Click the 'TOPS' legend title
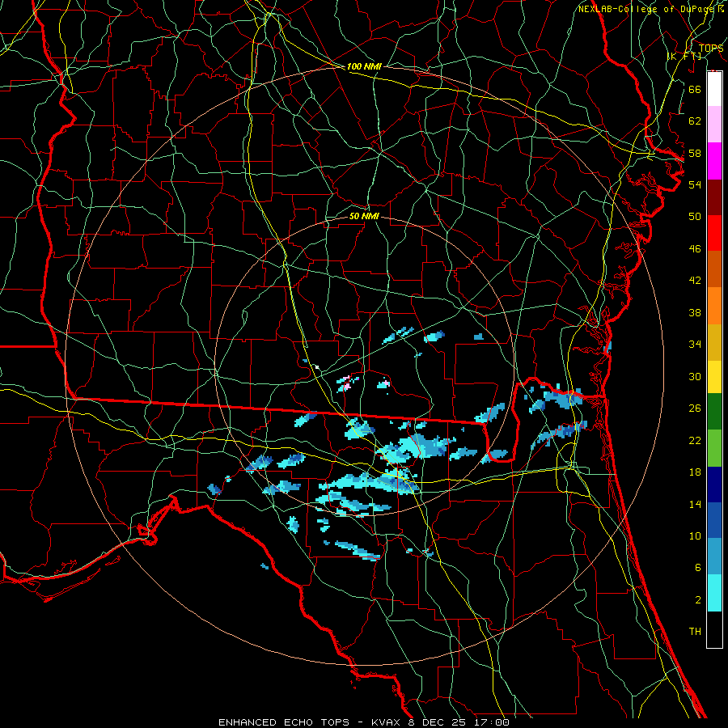728x728 pixels. (711, 49)
